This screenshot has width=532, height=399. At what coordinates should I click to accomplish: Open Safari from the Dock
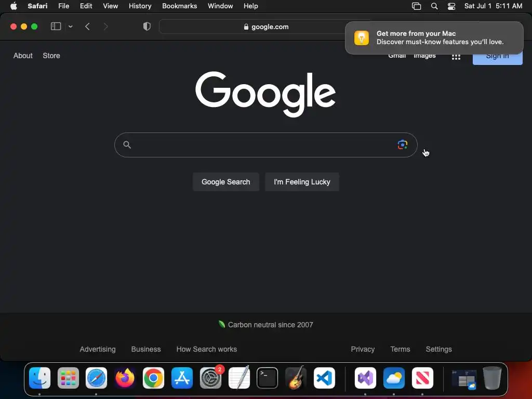click(96, 378)
